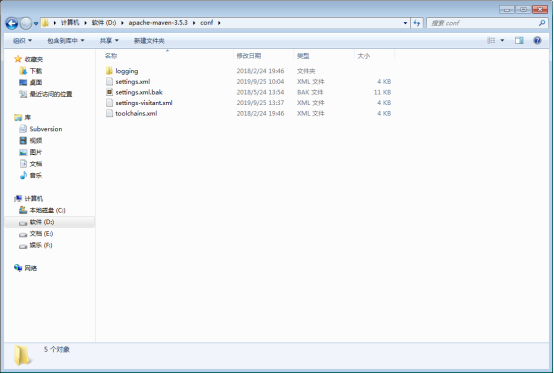Maximize the Explorer window
554x374 pixels.
pyautogui.click(x=523, y=10)
